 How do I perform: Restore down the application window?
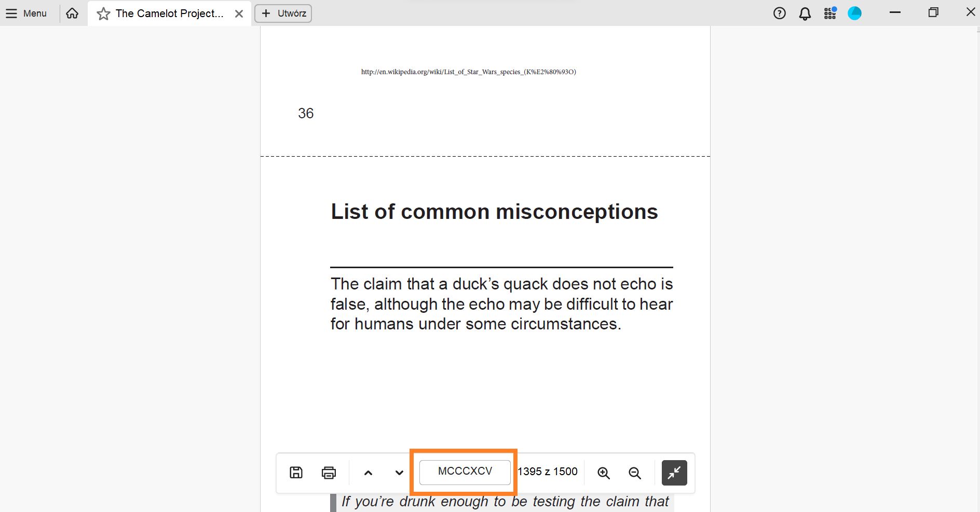pos(933,12)
